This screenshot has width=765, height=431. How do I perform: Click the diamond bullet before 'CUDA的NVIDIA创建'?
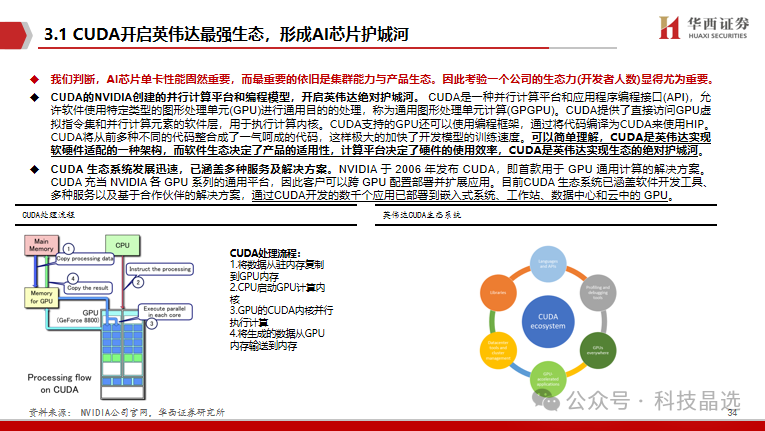pyautogui.click(x=34, y=98)
